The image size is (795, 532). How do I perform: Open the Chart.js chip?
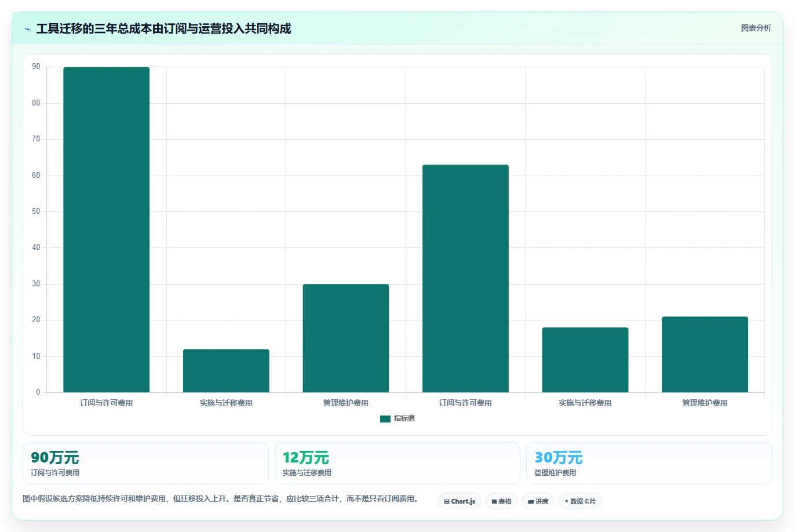point(460,501)
